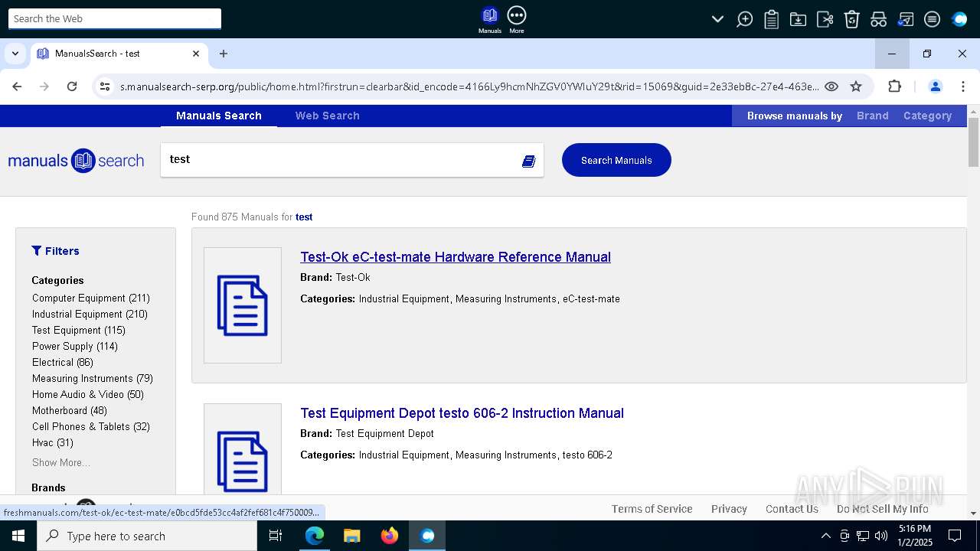Open Do Not Sell My Info link
Viewport: 980px width, 551px height.
click(x=882, y=509)
